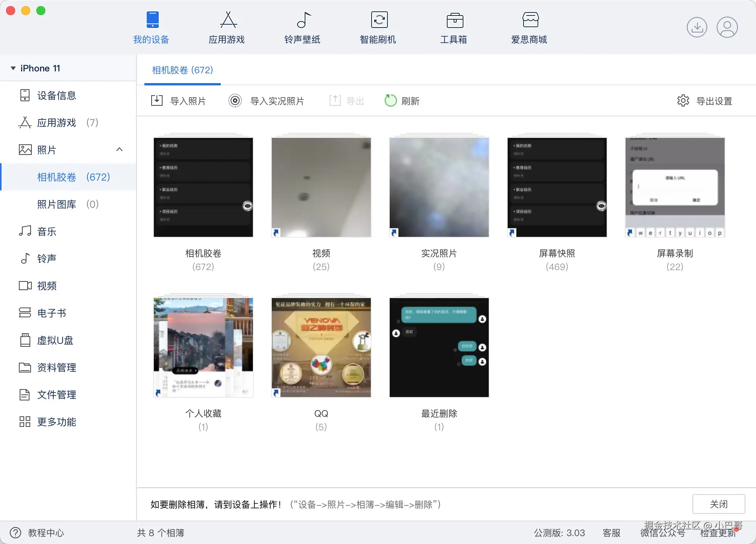Click 检查更新 in the status bar

coord(717,533)
